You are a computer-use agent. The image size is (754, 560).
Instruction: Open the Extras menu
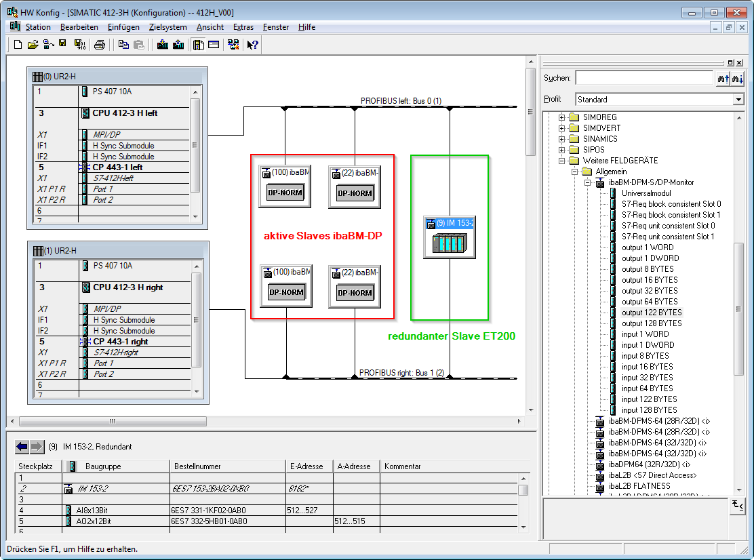243,27
